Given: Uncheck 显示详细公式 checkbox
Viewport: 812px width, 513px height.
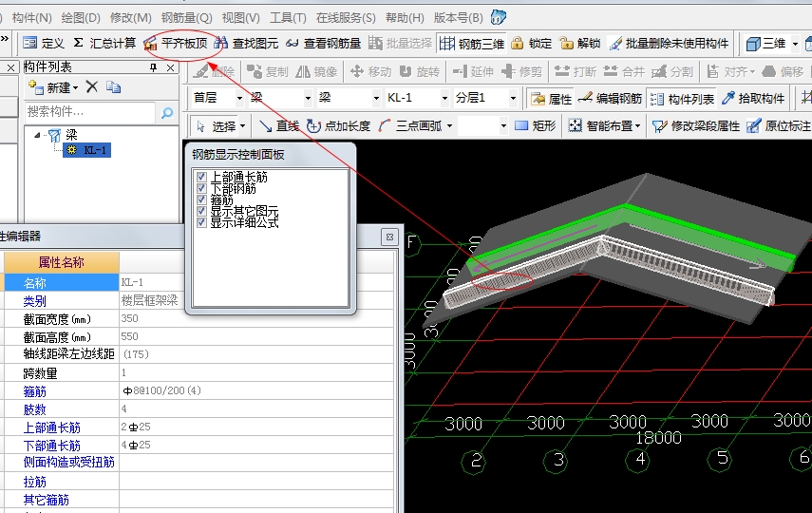Looking at the screenshot, I should coord(202,223).
